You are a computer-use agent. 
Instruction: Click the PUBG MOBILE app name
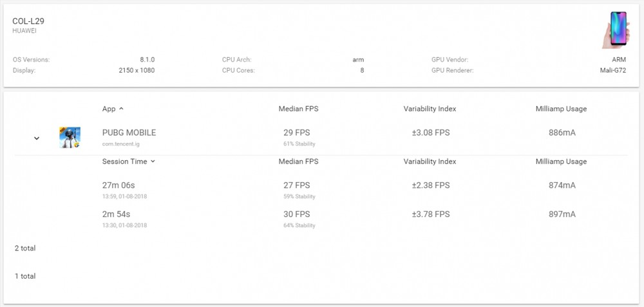point(129,133)
